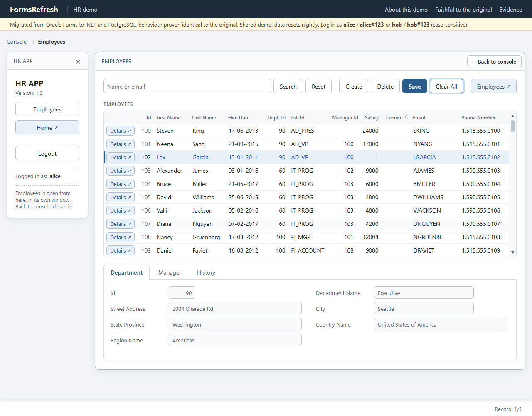532x416 pixels.
Task: Open Details for employee Steven King
Action: point(121,131)
